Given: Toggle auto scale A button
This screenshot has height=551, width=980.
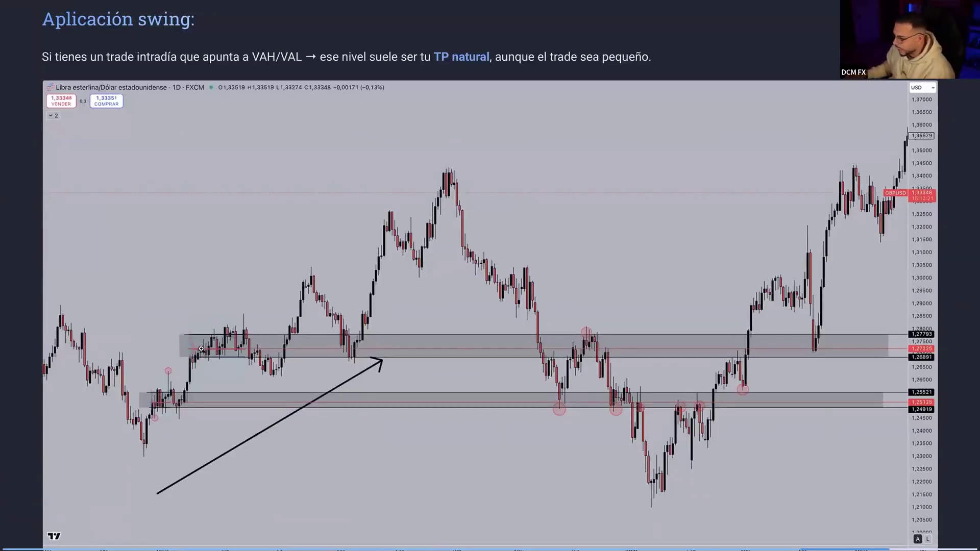Looking at the screenshot, I should coord(918,539).
